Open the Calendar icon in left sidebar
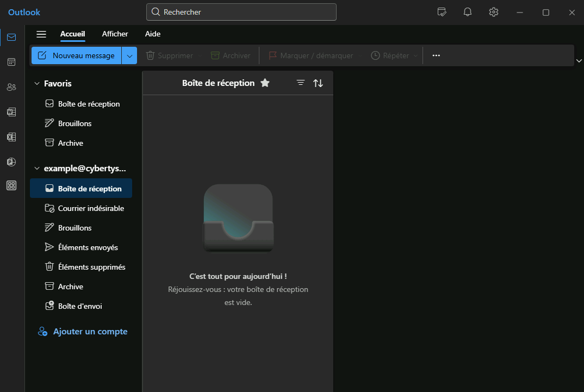Viewport: 584px width, 392px height. (11, 62)
